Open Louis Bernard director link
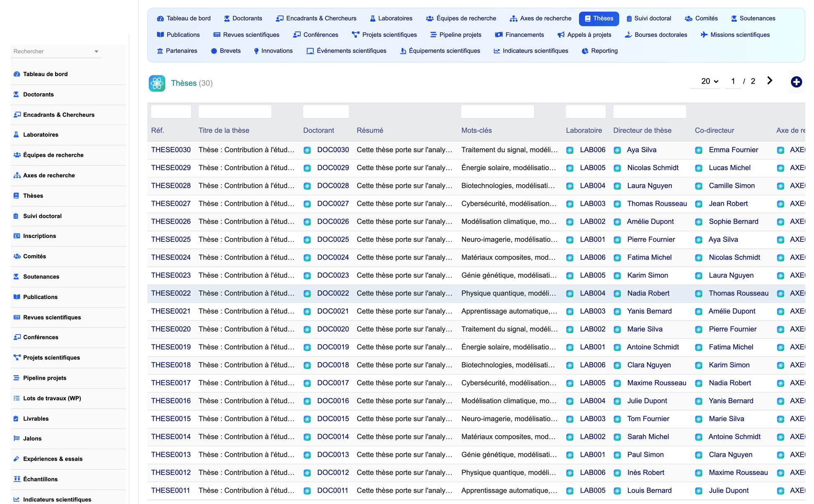 (649, 491)
